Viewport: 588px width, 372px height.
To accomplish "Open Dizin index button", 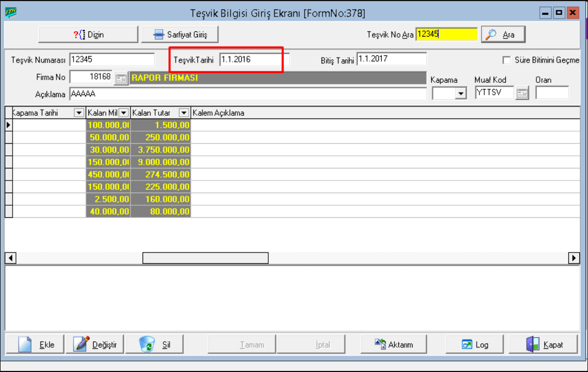I will pos(88,35).
